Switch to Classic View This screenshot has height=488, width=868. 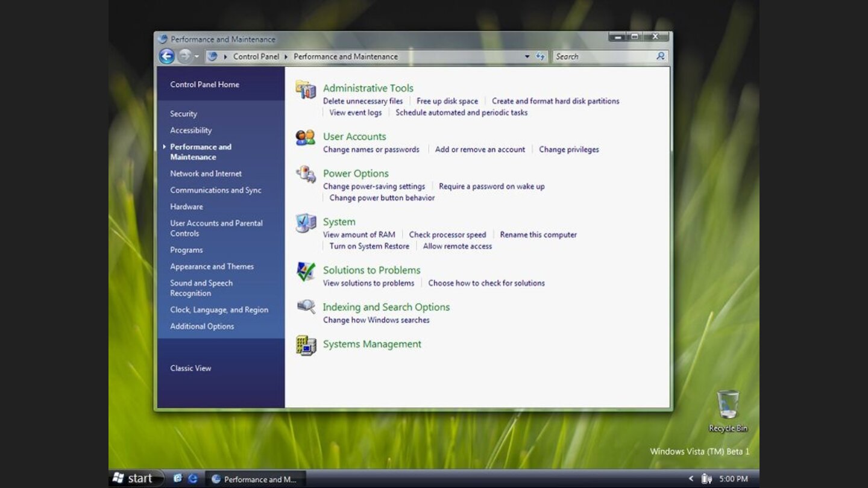coord(190,368)
